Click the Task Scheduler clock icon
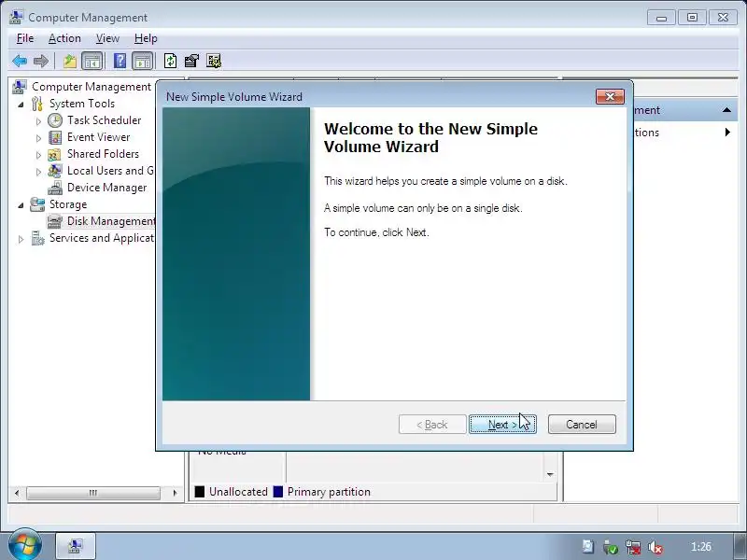This screenshot has width=747, height=560. pyautogui.click(x=55, y=120)
